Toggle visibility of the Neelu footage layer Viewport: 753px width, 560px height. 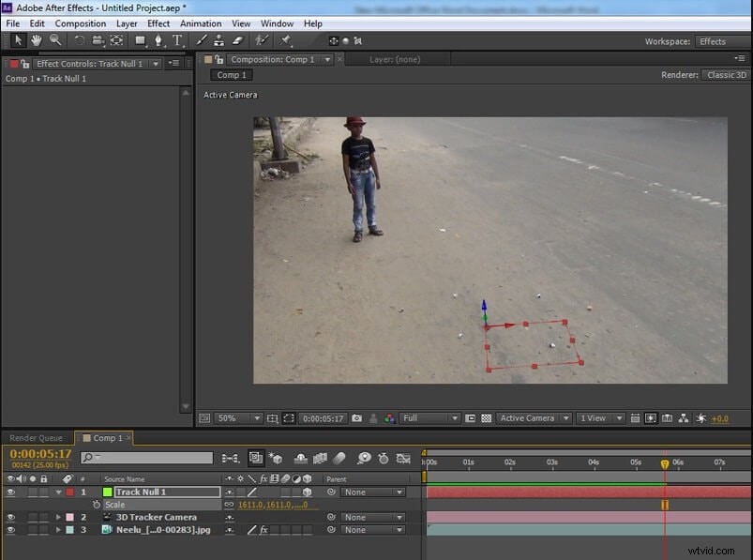(9, 529)
